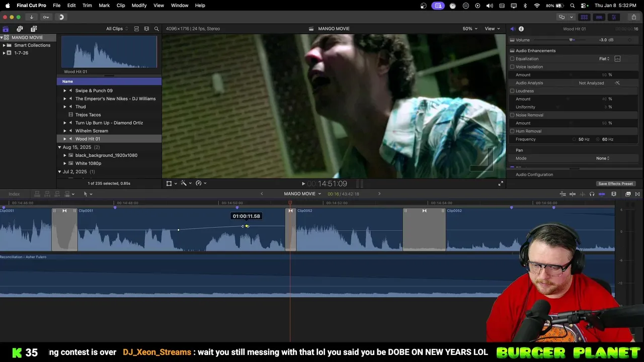The width and height of the screenshot is (644, 362).
Task: Change clip appearance filmstrip button
Action: point(614,194)
